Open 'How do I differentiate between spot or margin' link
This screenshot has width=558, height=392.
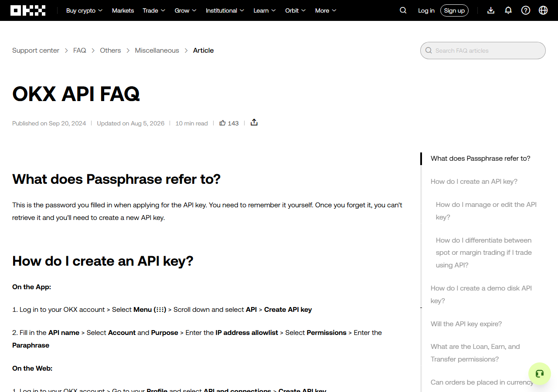pos(484,253)
